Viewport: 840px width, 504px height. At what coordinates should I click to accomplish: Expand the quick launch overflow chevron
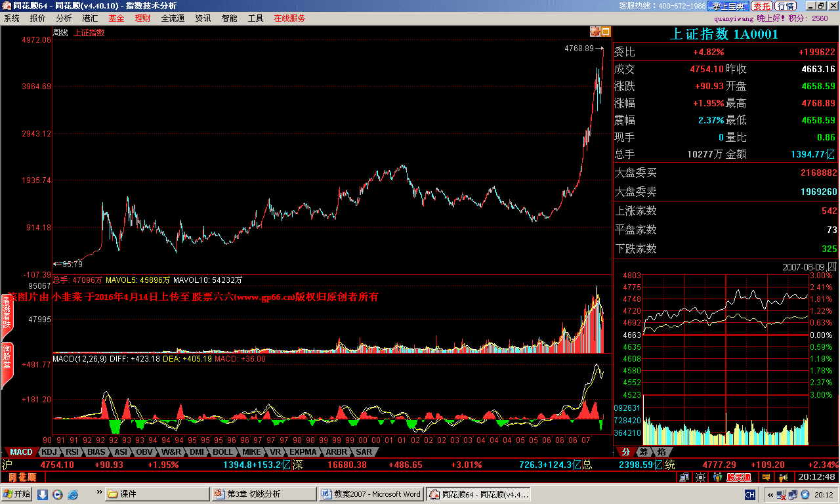click(100, 491)
